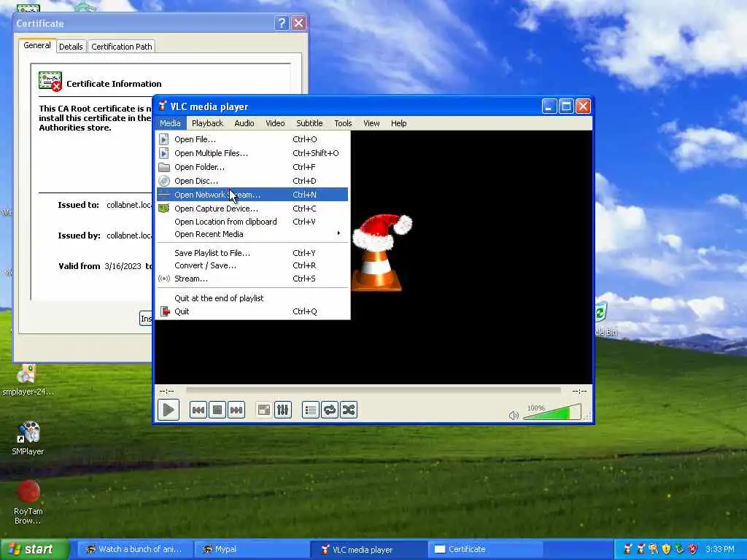Screen dimensions: 747x560
Task: Toggle the loop repeat button
Action: [330, 410]
